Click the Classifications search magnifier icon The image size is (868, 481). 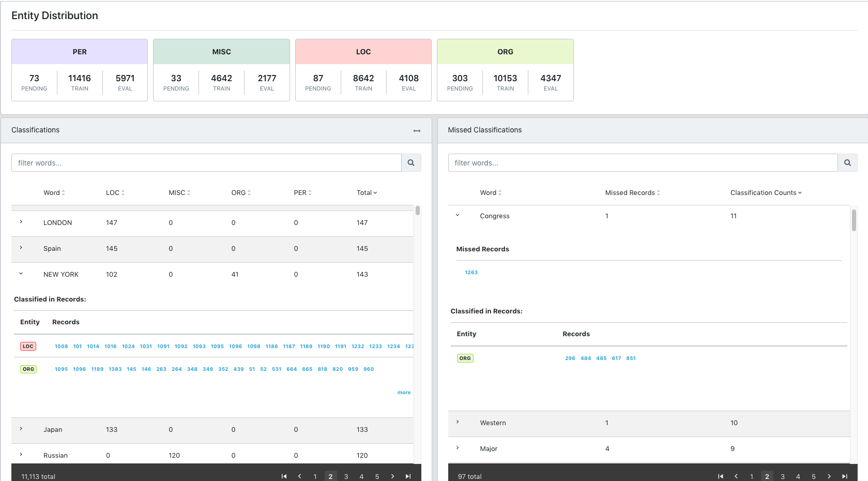point(411,163)
